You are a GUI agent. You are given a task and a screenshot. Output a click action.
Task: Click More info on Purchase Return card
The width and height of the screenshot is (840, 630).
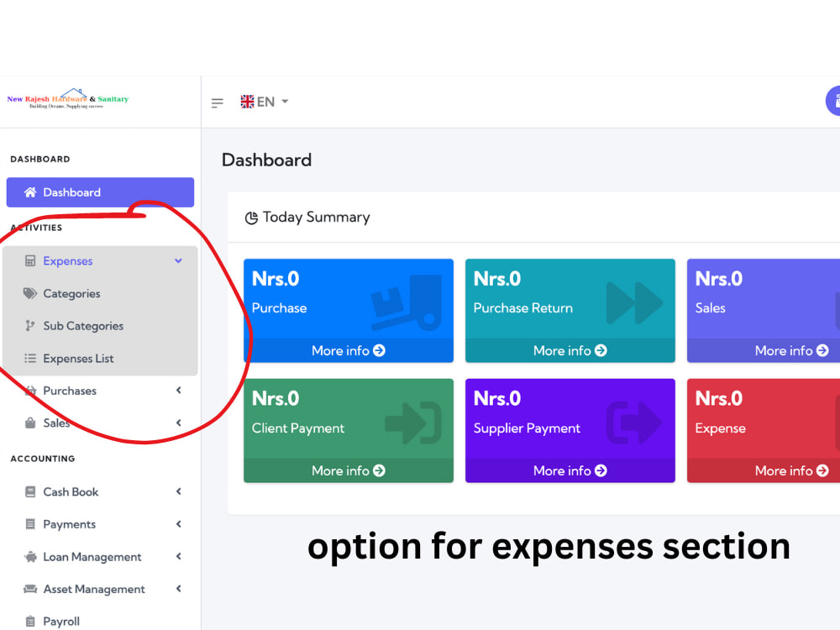(570, 351)
